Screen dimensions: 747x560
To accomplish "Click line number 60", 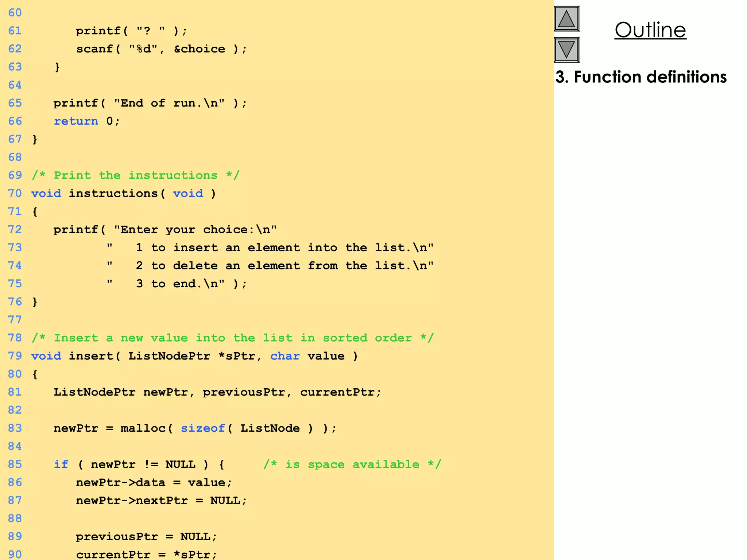I will point(15,13).
